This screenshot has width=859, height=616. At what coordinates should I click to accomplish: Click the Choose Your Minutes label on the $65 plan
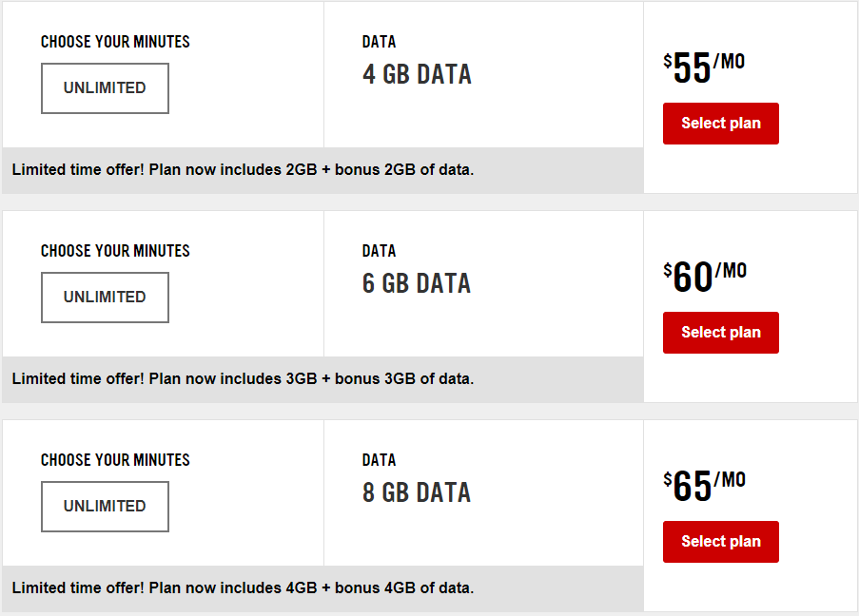pos(115,460)
